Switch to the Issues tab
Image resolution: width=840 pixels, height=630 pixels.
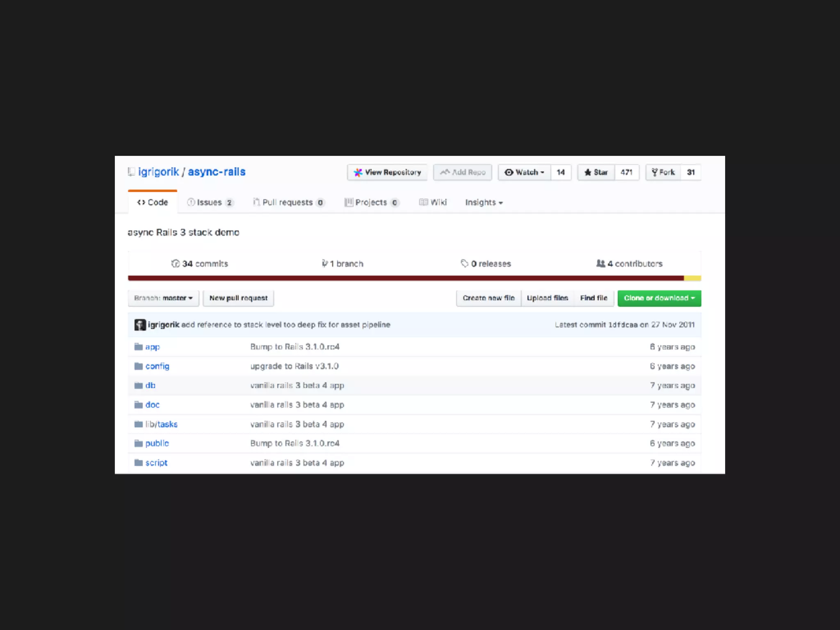click(x=210, y=202)
